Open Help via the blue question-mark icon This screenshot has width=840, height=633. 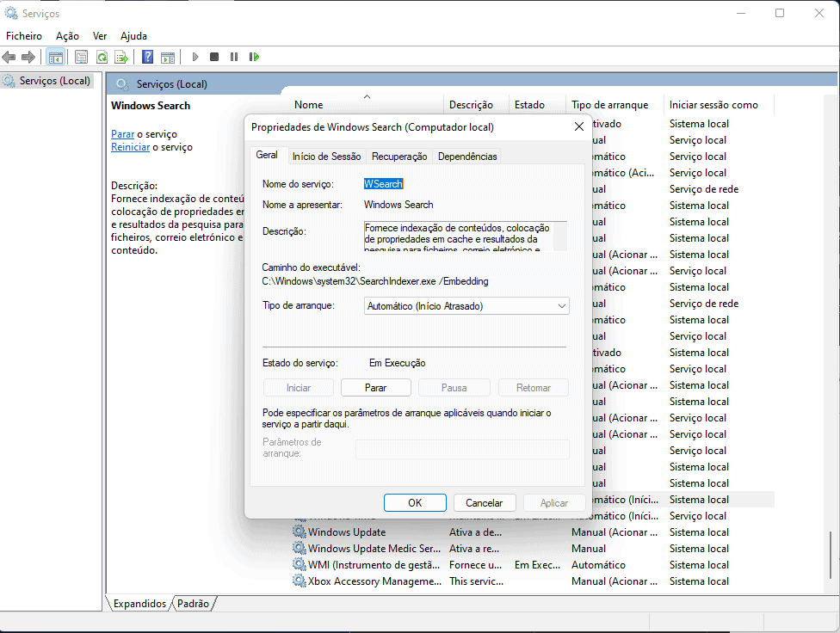pos(148,57)
